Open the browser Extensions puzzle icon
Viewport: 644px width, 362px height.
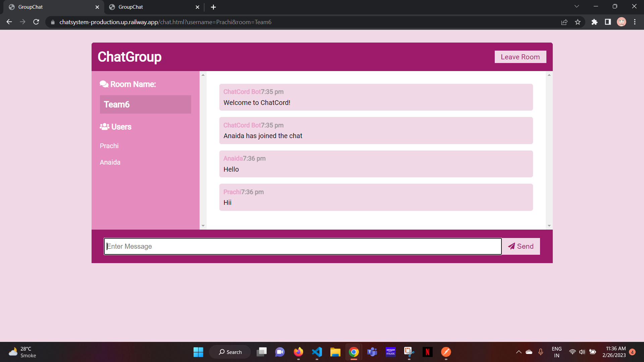click(x=594, y=22)
